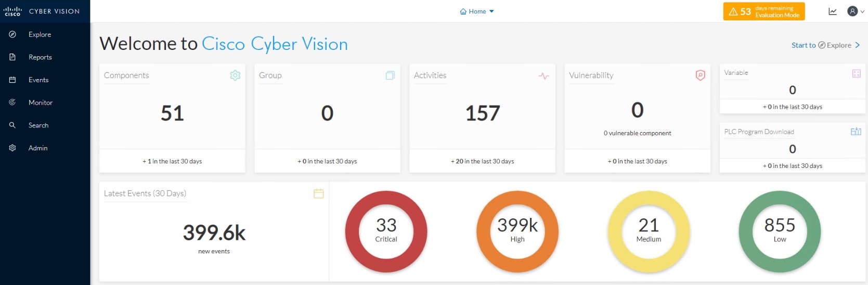
Task: Click '+ 1 in the last 30 days'
Action: click(172, 161)
